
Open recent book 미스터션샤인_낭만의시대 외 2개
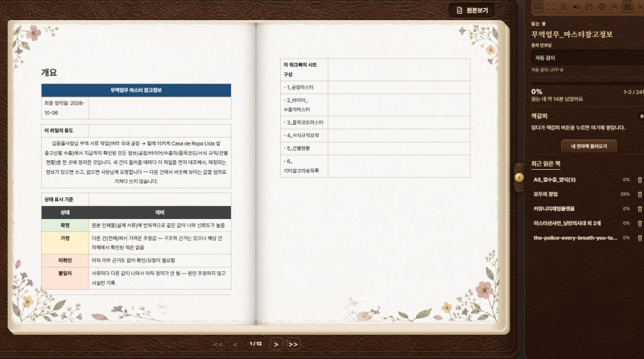pos(567,224)
